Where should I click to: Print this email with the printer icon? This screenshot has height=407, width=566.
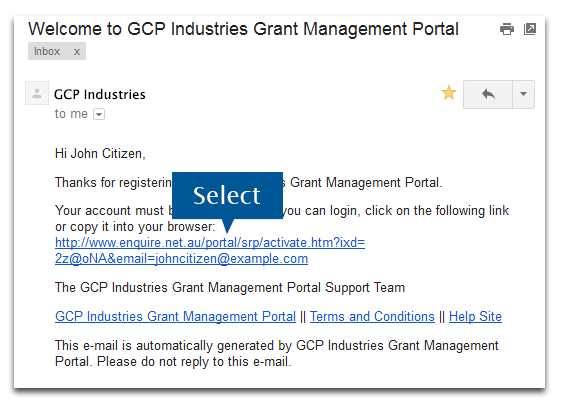click(507, 29)
